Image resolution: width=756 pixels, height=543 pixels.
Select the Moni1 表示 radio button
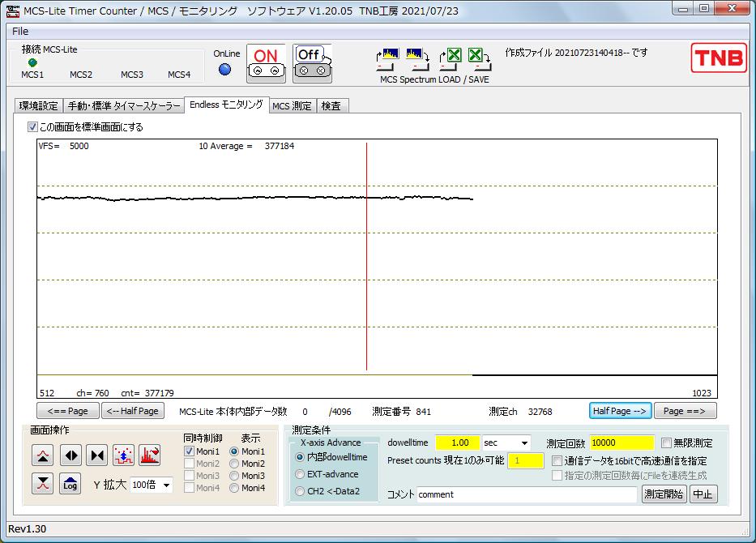pyautogui.click(x=234, y=451)
